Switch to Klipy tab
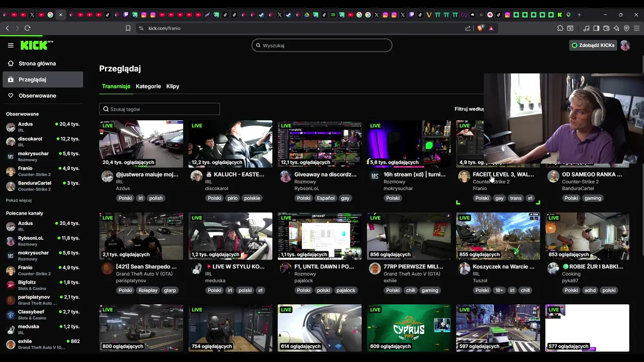 pos(173,86)
